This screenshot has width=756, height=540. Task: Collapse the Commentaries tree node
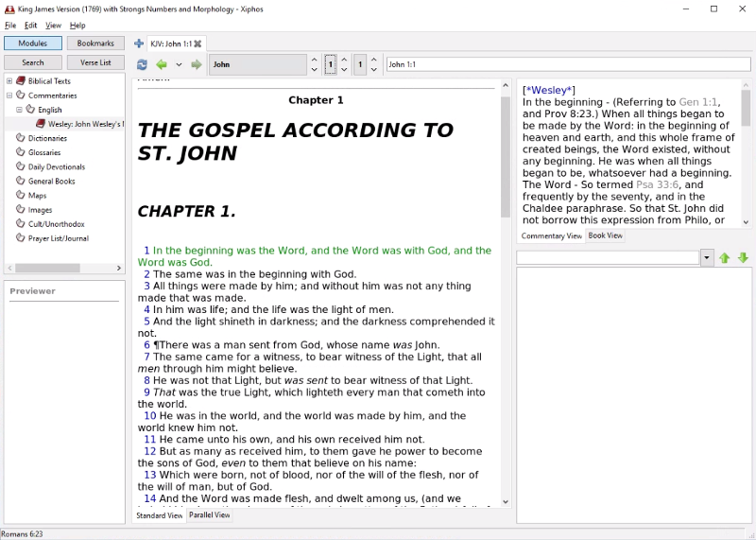(x=9, y=96)
